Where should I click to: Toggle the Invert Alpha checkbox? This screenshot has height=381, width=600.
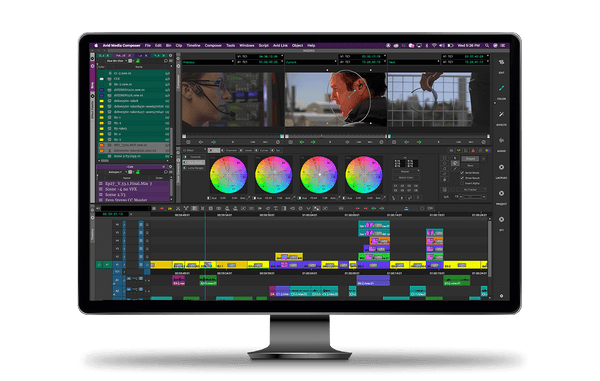click(x=462, y=183)
